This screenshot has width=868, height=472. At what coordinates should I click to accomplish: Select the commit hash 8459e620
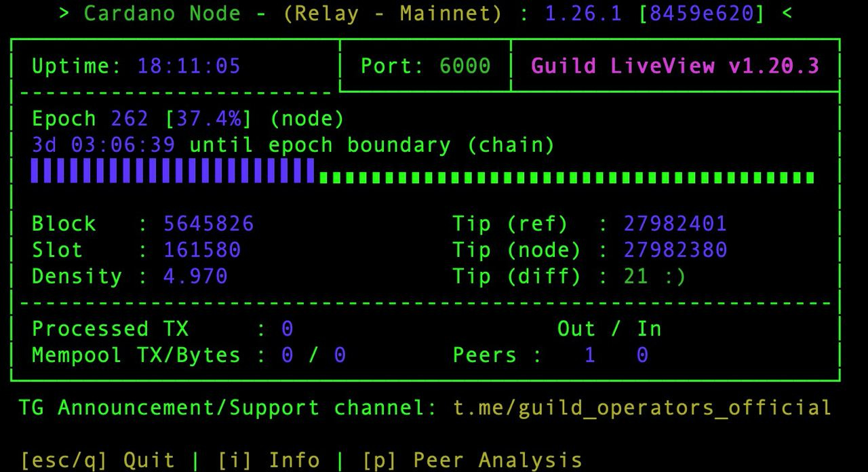[701, 14]
